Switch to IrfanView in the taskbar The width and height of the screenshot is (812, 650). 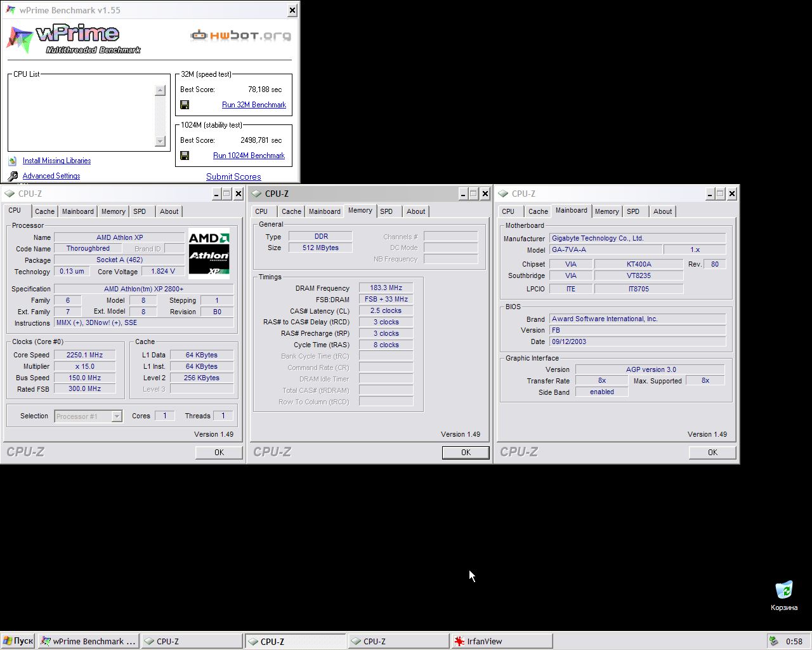click(501, 641)
